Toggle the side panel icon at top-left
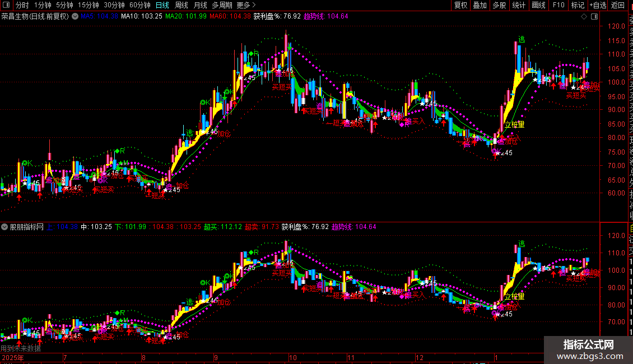633x364 pixels. [x=6, y=5]
